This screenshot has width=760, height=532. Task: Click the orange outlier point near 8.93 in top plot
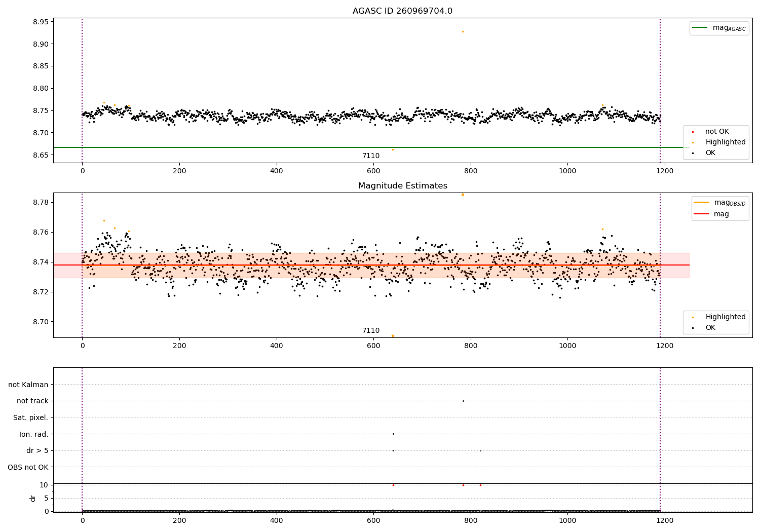[x=463, y=31]
